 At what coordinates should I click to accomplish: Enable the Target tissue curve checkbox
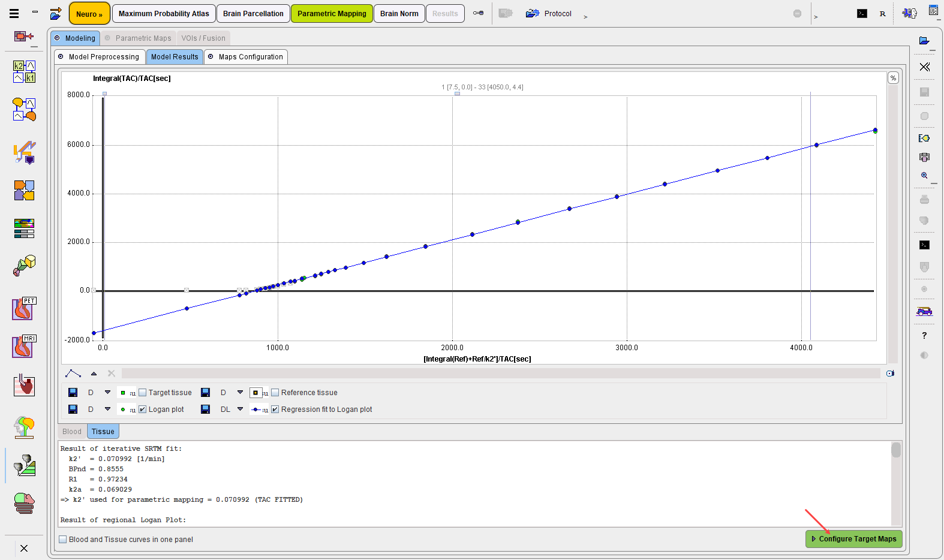tap(143, 393)
